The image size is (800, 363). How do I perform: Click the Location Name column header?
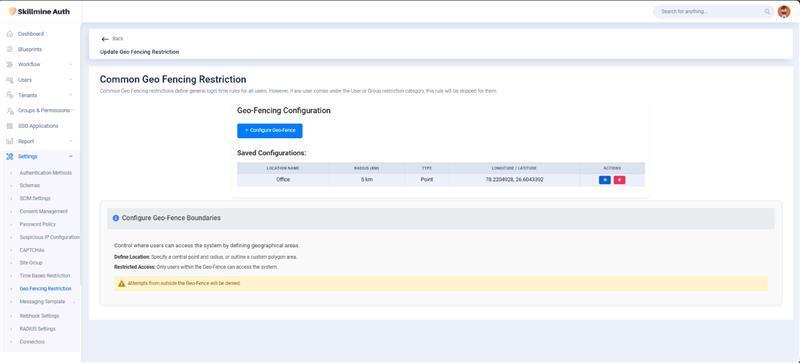283,168
